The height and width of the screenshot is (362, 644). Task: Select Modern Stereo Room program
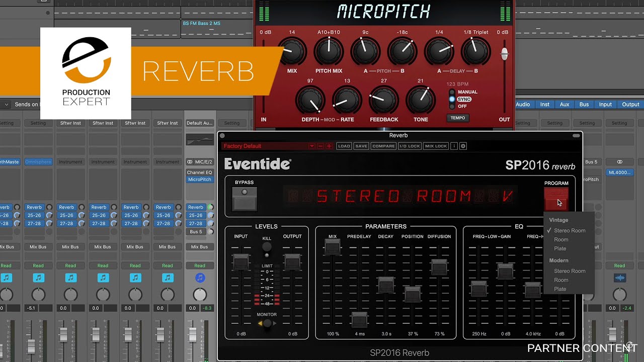pos(570,271)
